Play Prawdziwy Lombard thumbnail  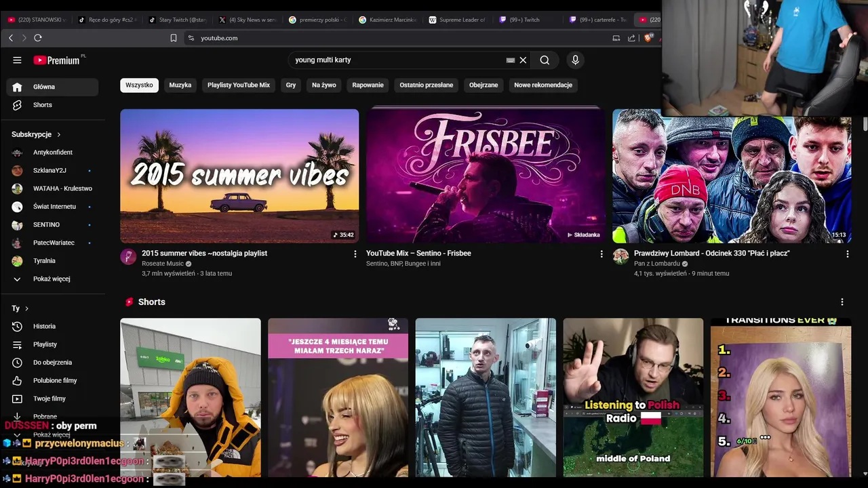pos(732,176)
